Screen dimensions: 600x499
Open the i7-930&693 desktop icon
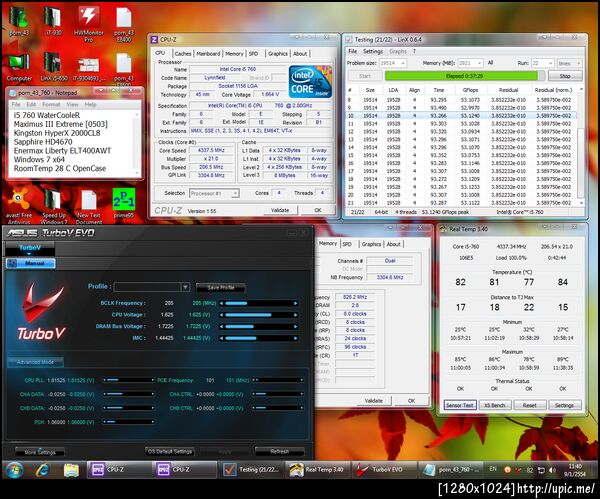89,69
